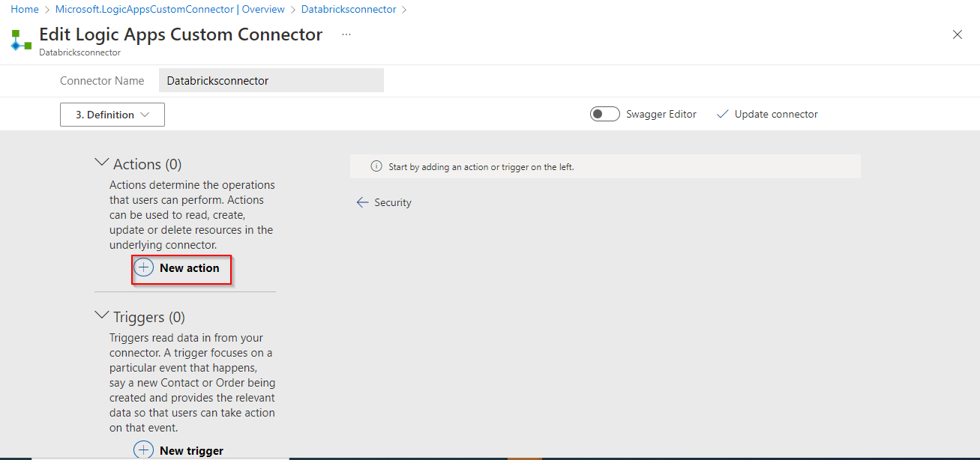The height and width of the screenshot is (460, 980).
Task: Toggle the Swagger Editor switch
Action: (x=604, y=115)
